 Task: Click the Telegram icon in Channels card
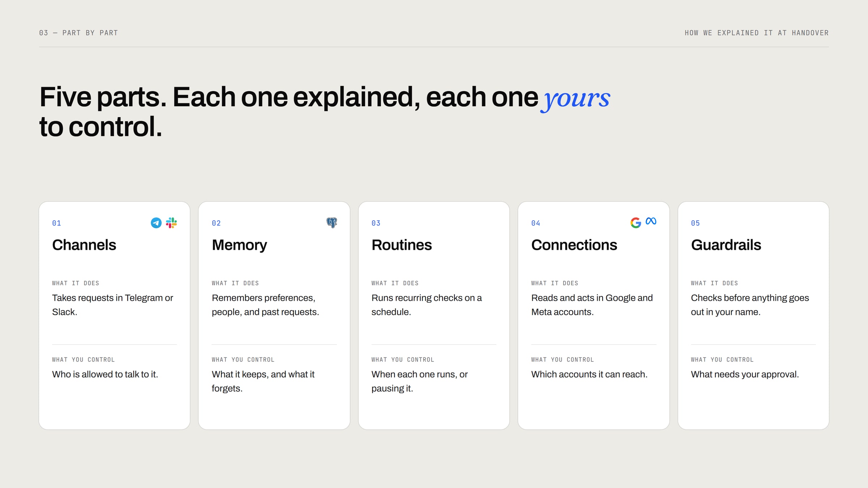pos(156,223)
